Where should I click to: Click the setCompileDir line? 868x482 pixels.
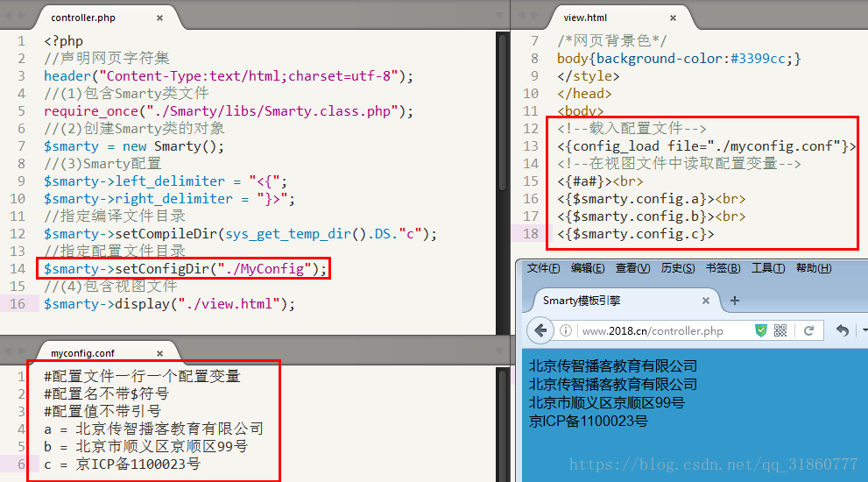240,234
